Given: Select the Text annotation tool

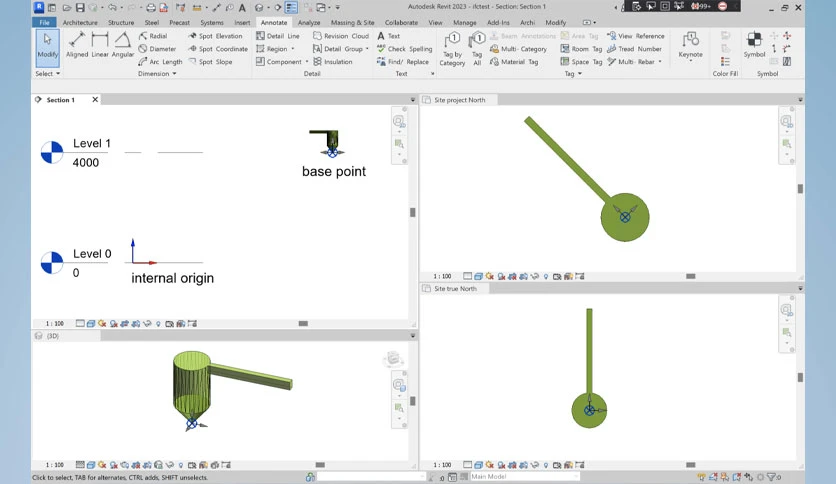Looking at the screenshot, I should 389,36.
